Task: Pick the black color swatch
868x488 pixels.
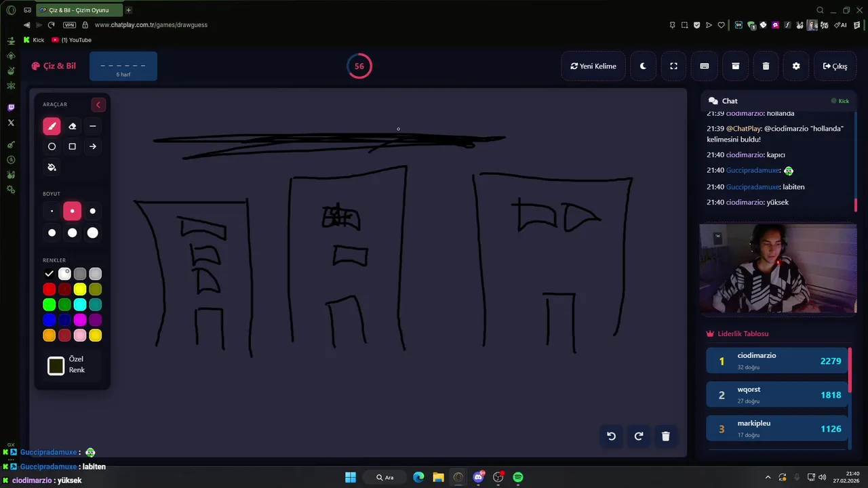Action: (x=49, y=274)
